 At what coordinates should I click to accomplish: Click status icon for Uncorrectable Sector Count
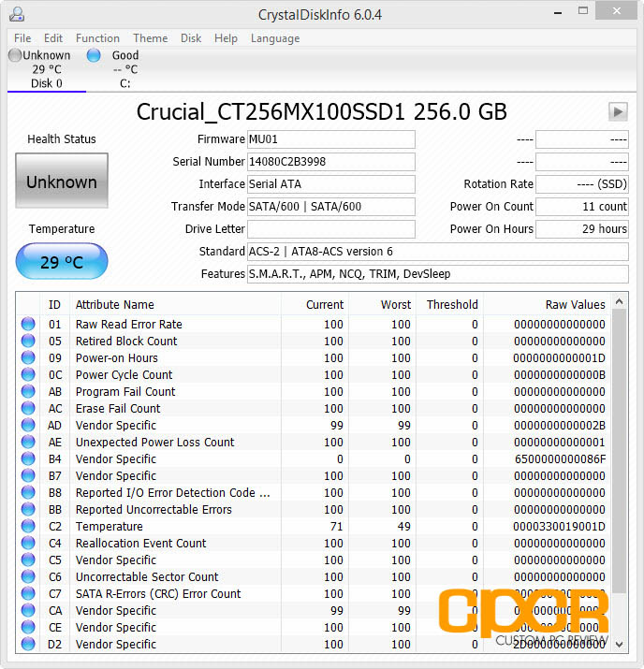click(x=28, y=577)
